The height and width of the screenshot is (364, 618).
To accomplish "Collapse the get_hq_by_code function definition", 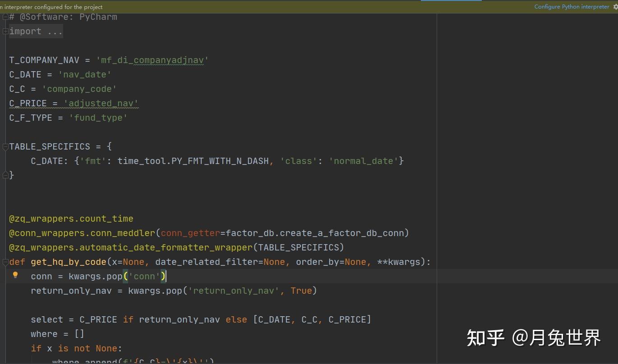I will tap(5, 262).
